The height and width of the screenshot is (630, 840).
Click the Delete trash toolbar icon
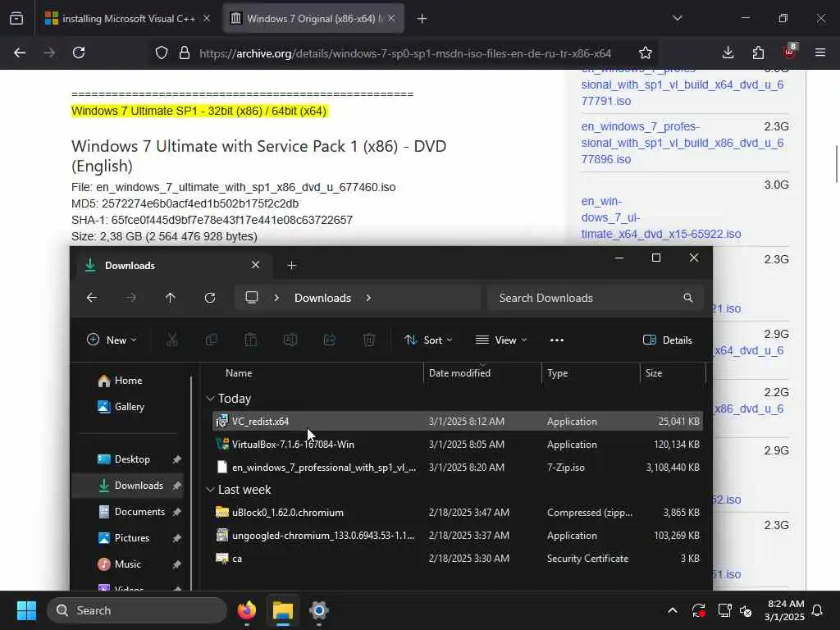coord(369,340)
